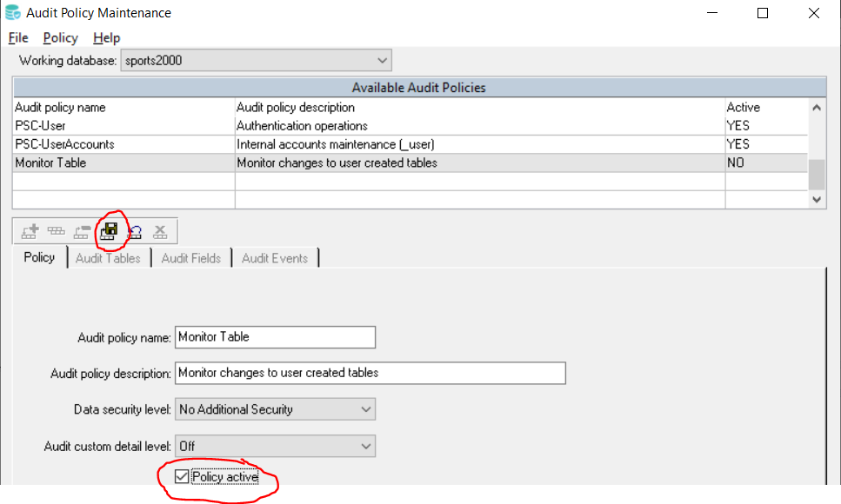
Task: Switch to the Audit Events tab
Action: (275, 258)
